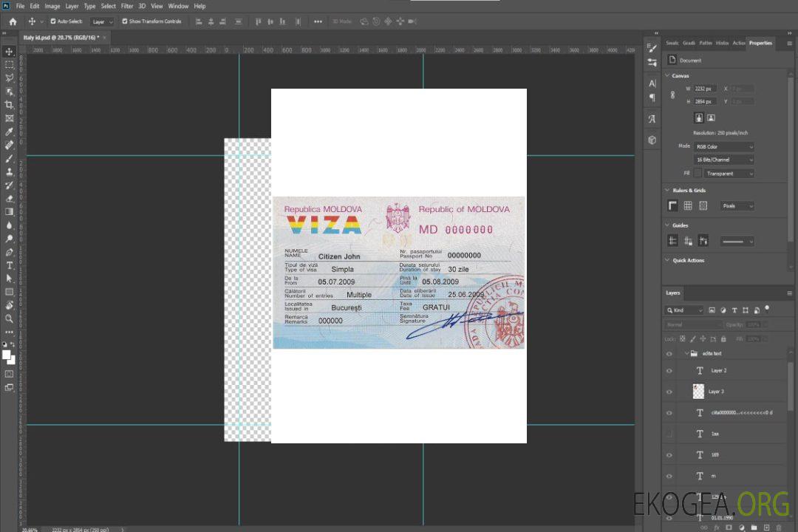Open the File menu
Viewport: 798px width, 532px height.
(x=21, y=6)
